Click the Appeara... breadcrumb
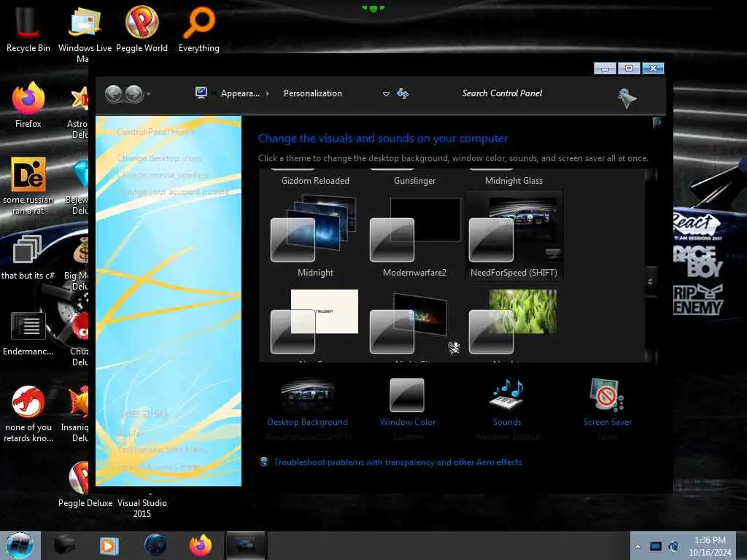 [x=240, y=93]
